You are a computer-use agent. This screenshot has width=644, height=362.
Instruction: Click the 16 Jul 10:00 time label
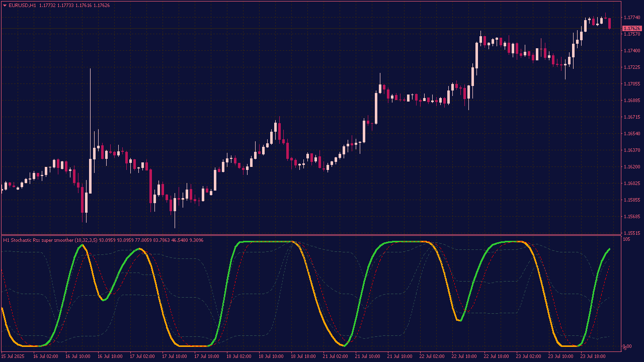pos(78,356)
